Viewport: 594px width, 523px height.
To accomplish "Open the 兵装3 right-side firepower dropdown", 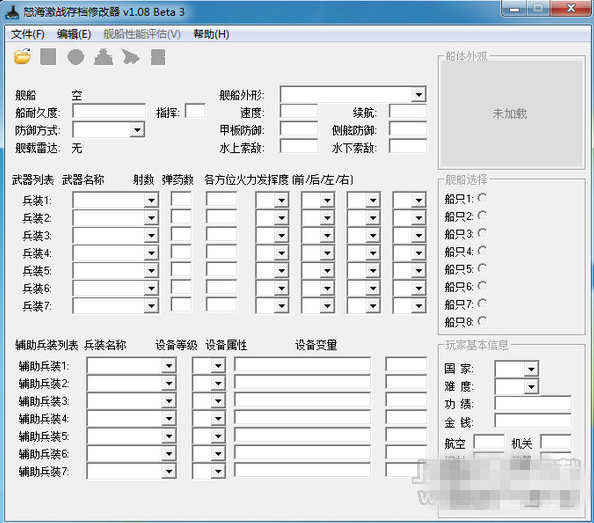I will (x=419, y=235).
